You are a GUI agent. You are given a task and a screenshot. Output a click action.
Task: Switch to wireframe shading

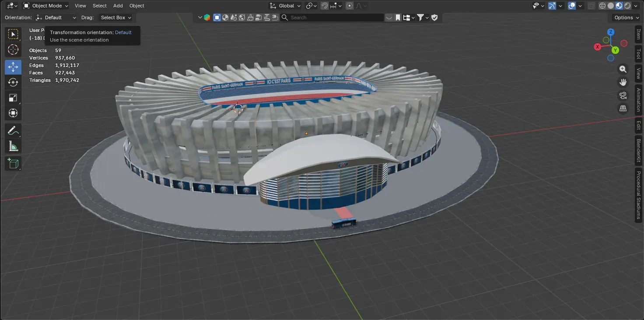click(602, 6)
